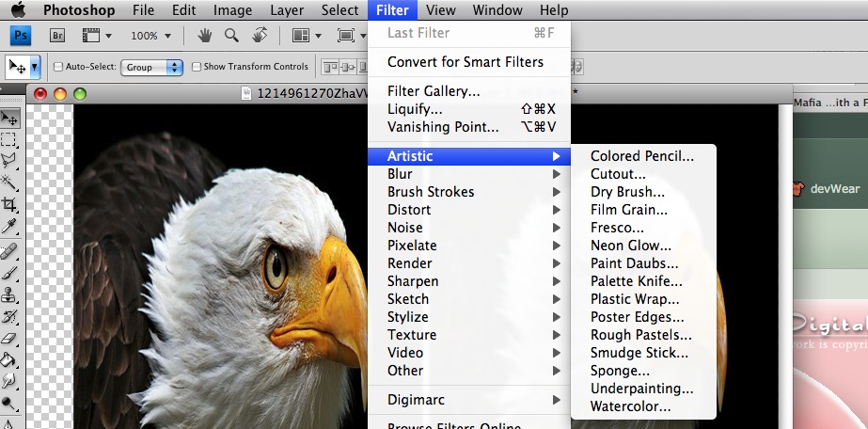Enable the Auto-Select checkbox
868x429 pixels.
pyautogui.click(x=59, y=68)
